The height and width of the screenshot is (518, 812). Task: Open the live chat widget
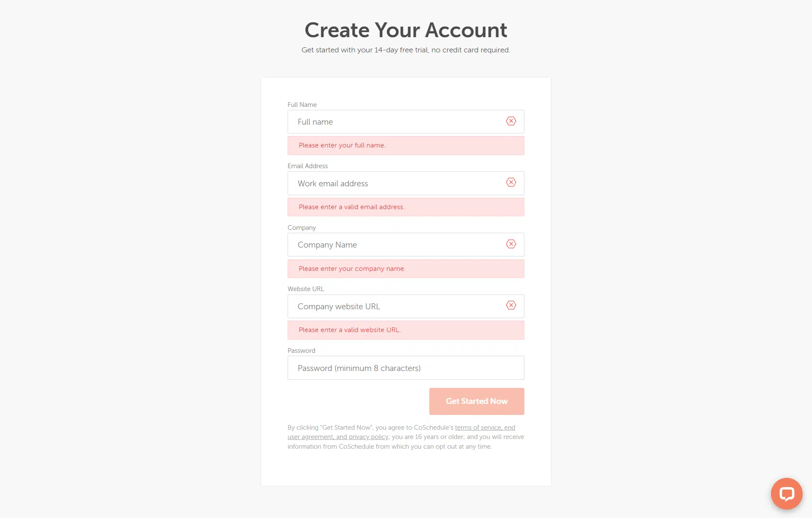[786, 493]
